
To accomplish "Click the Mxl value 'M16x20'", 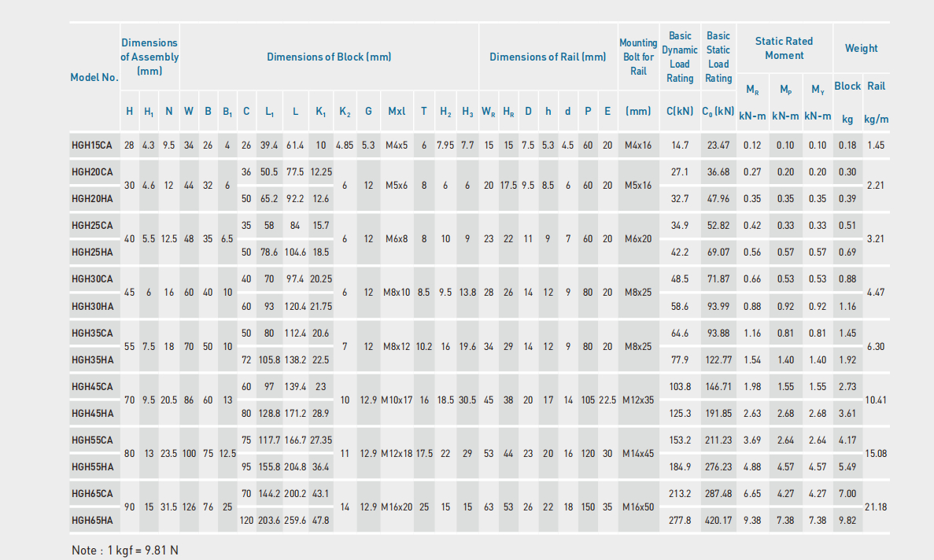I will point(397,507).
